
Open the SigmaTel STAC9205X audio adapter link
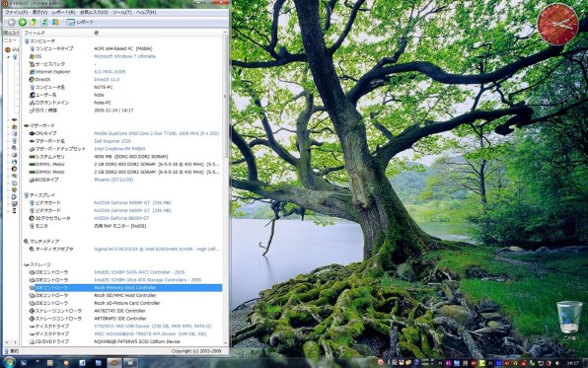[157, 249]
